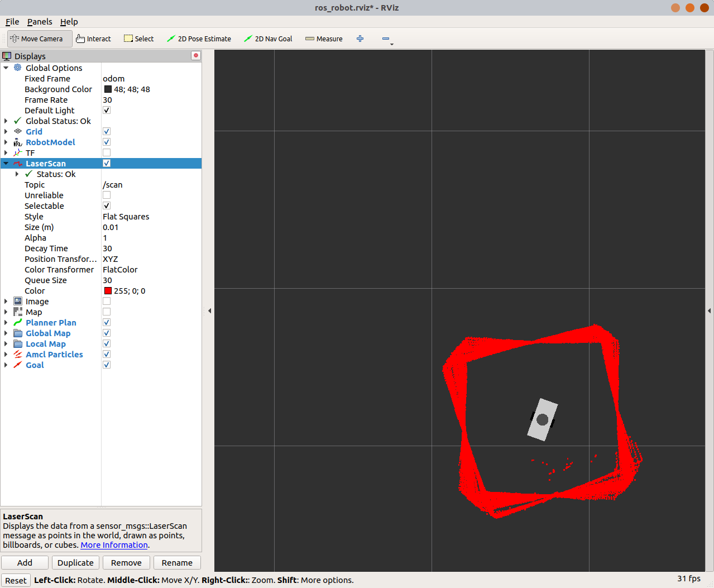This screenshot has height=588, width=714.
Task: Disable the RobotModel display checkbox
Action: pos(107,142)
